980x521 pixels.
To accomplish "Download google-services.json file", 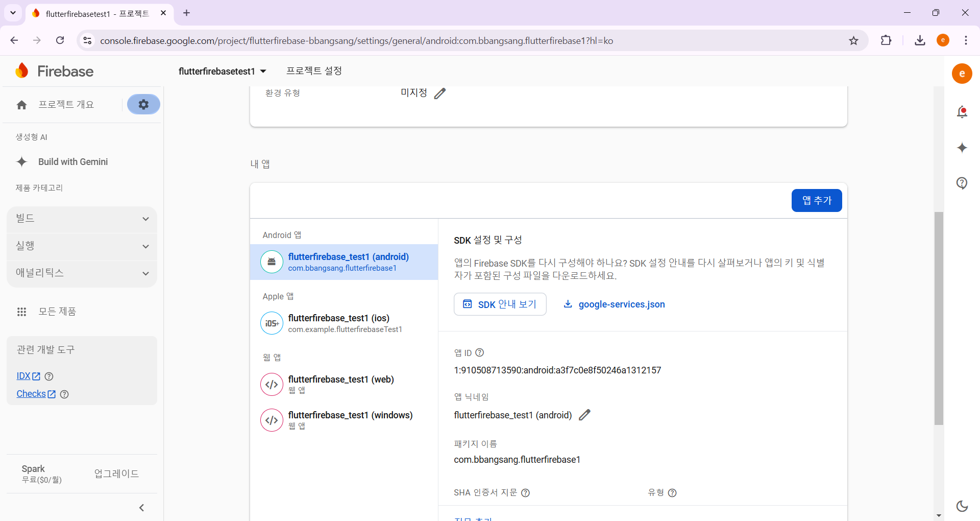I will 614,304.
